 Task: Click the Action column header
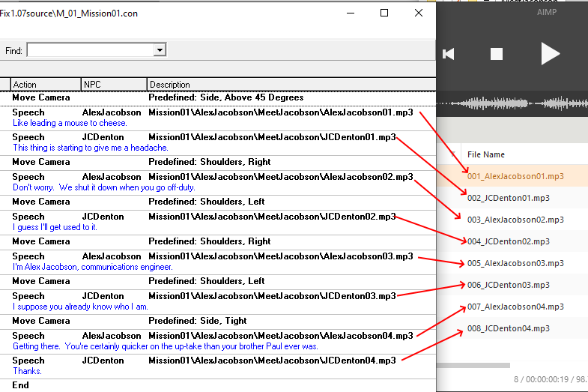pyautogui.click(x=46, y=85)
